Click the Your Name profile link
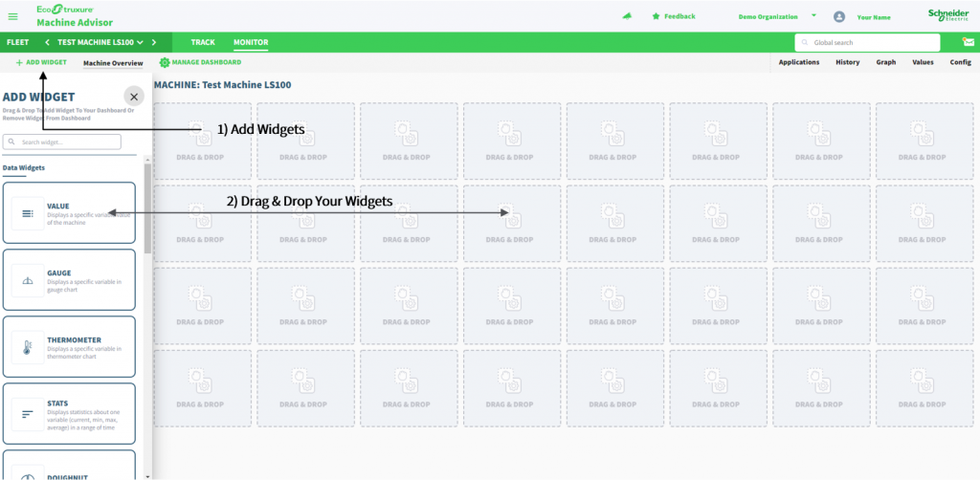 point(874,17)
